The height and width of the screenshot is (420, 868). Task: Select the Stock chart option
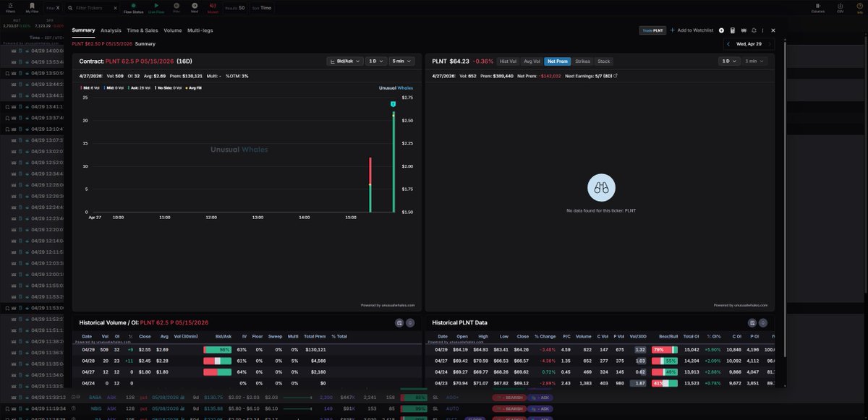[604, 61]
